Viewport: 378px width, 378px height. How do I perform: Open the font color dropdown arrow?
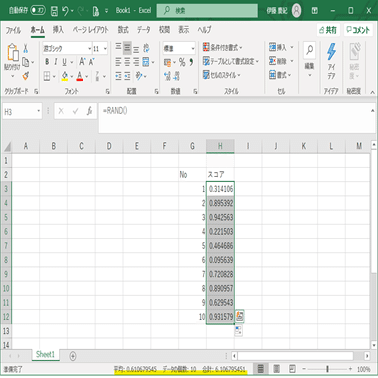(x=87, y=77)
